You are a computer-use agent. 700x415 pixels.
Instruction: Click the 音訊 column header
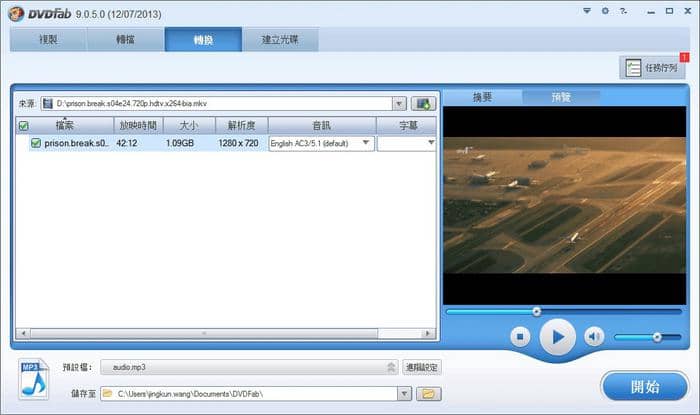coord(322,126)
